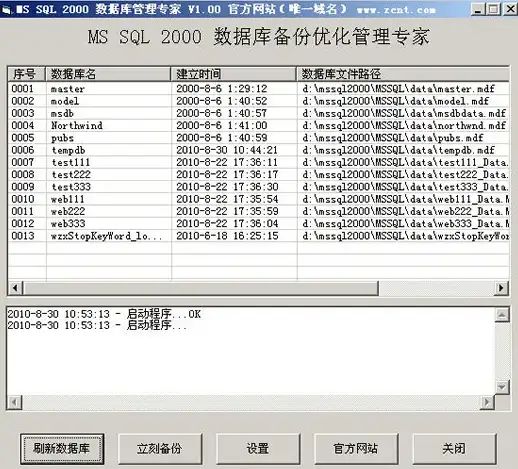Click row number 0001
The image size is (518, 469).
[23, 89]
